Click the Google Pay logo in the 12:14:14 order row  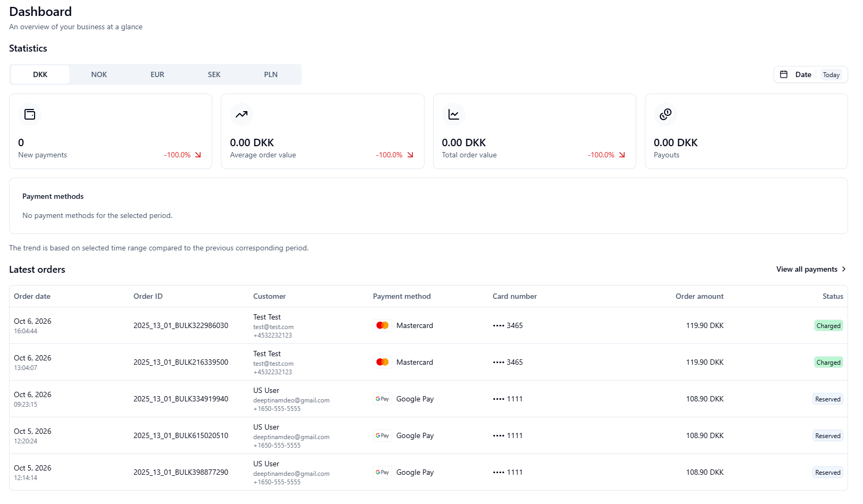(383, 472)
